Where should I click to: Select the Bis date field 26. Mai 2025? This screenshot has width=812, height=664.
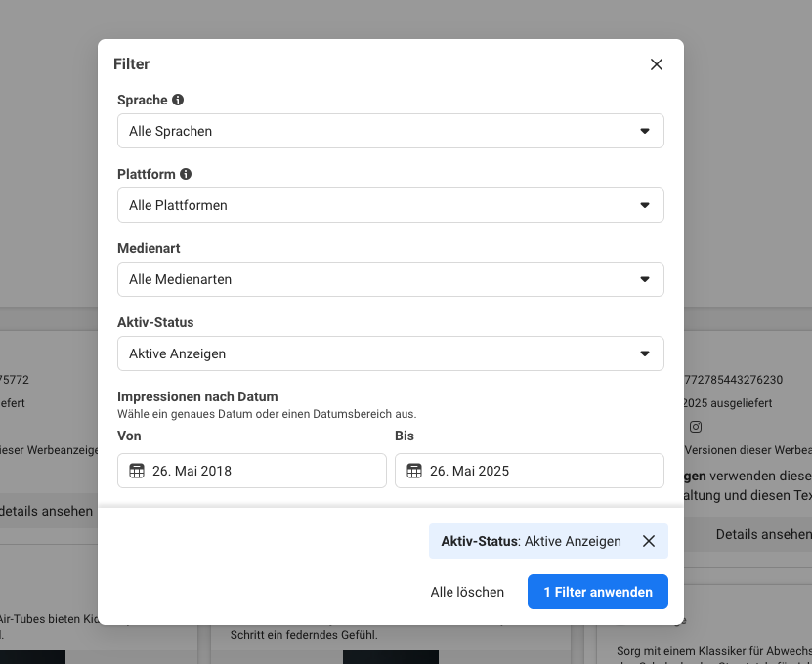530,471
